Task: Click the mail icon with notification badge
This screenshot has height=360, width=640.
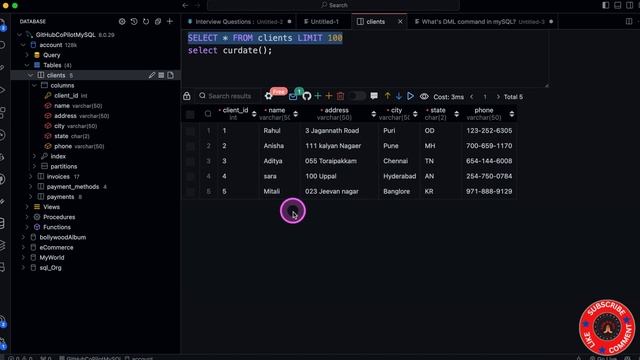Action: coord(293,97)
